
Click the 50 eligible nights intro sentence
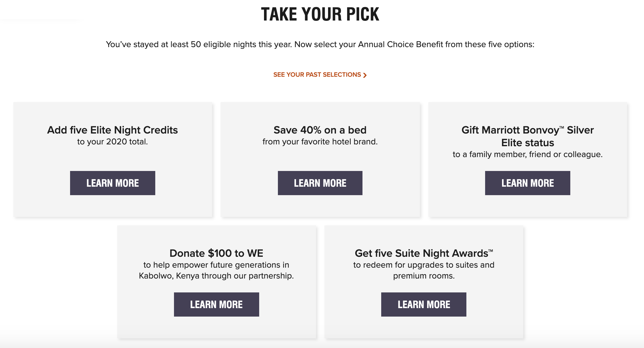coord(320,44)
